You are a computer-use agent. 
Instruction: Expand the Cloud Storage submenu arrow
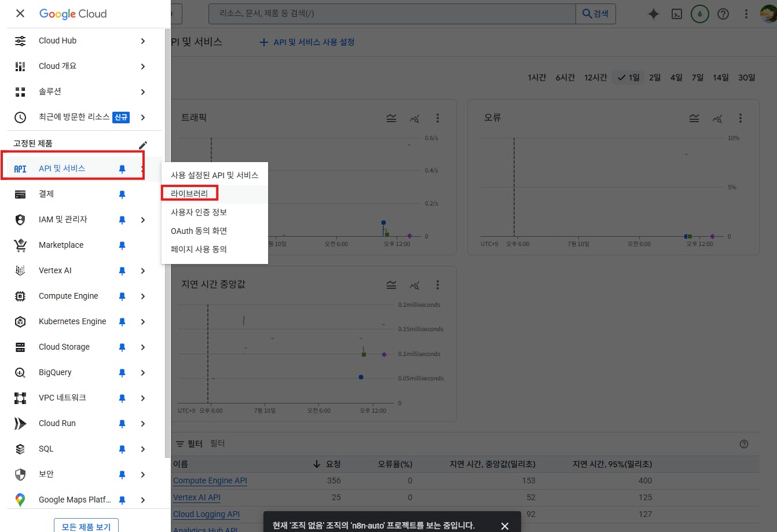(143, 347)
